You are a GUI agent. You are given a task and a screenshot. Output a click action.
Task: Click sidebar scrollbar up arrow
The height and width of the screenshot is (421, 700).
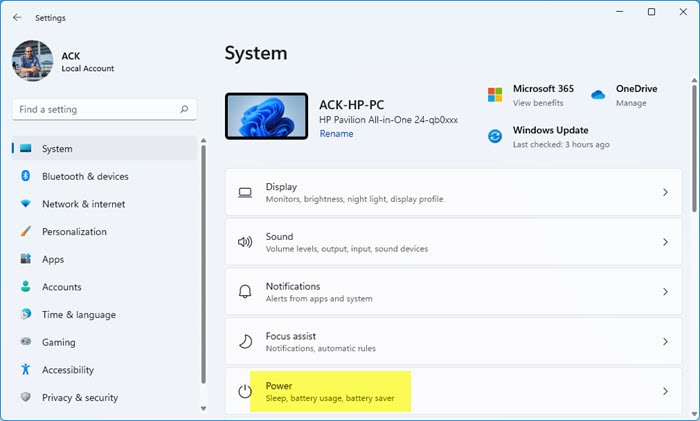point(204,140)
